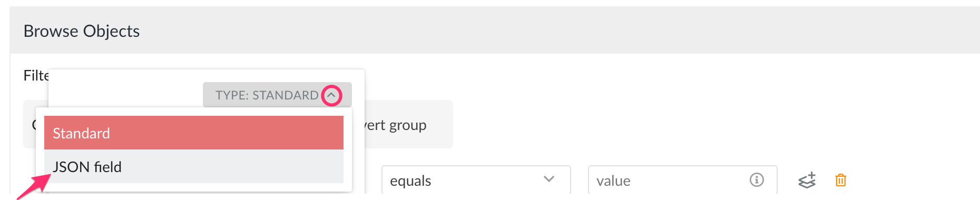The width and height of the screenshot is (980, 200).
Task: Open the operator list via the equals chevron
Action: (549, 179)
